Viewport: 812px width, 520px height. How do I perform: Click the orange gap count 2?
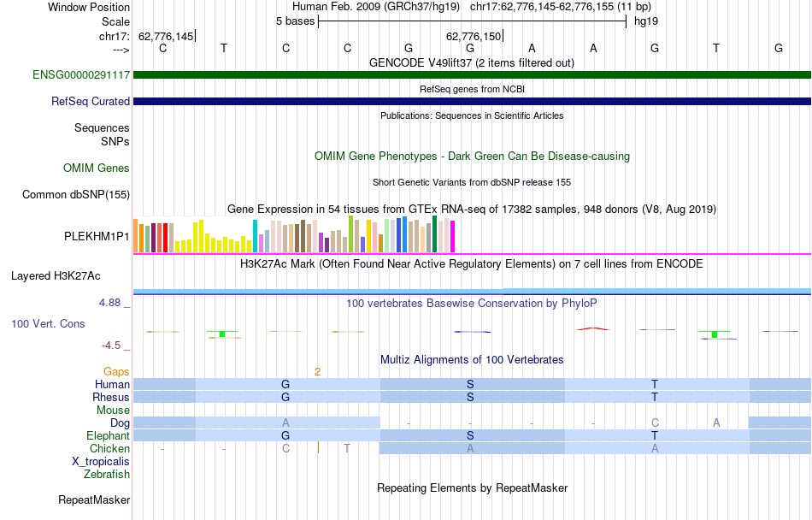tap(317, 371)
